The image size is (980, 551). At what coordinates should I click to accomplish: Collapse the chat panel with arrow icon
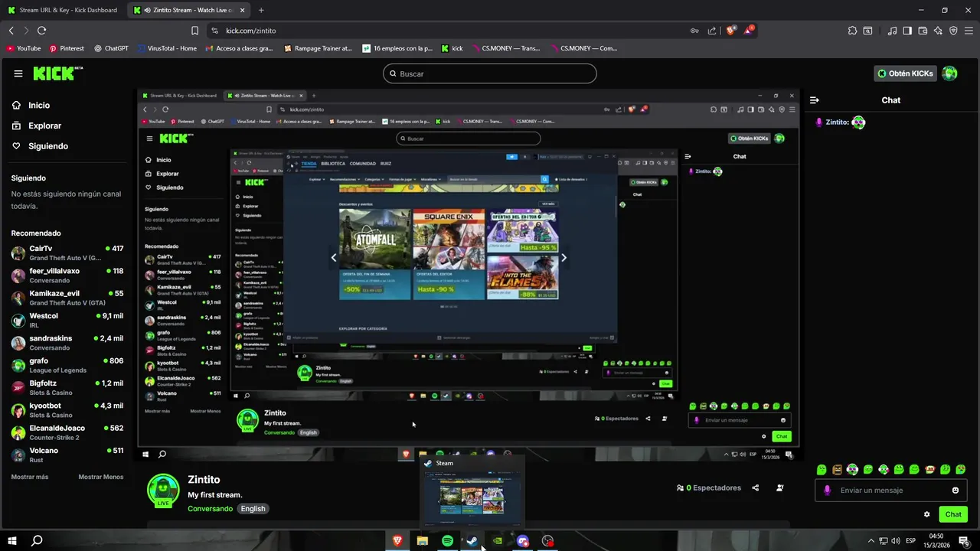[x=815, y=100]
